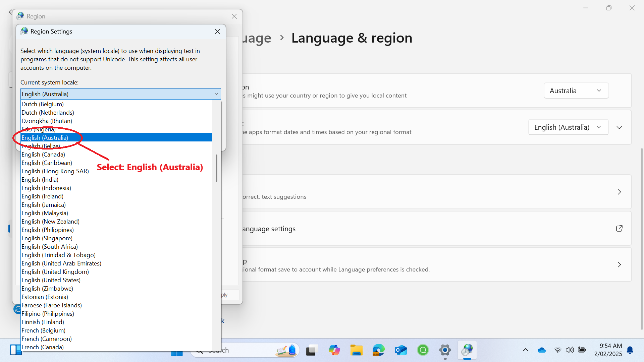Screen dimensions: 644x362
Task: Close the Region Settings dialog
Action: 217,32
